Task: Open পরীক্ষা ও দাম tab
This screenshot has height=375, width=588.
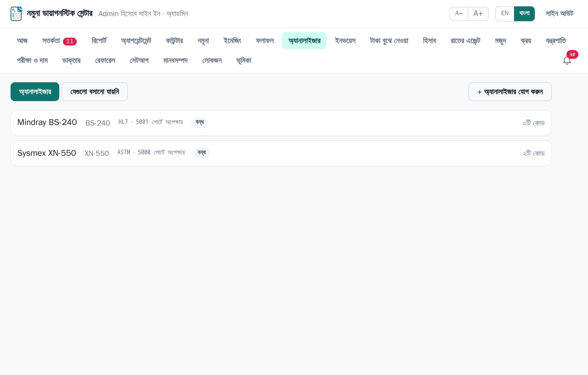Action: click(x=32, y=61)
